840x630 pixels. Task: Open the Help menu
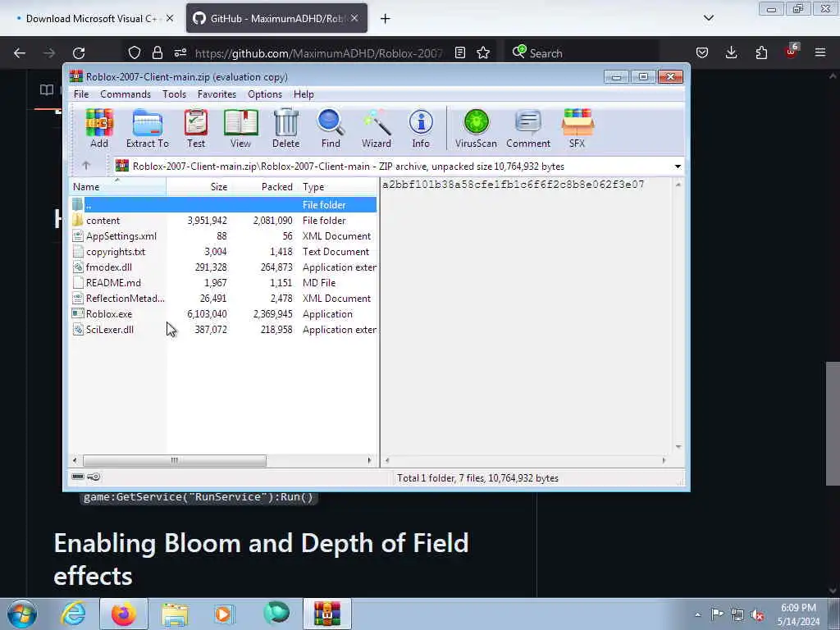[x=304, y=94]
